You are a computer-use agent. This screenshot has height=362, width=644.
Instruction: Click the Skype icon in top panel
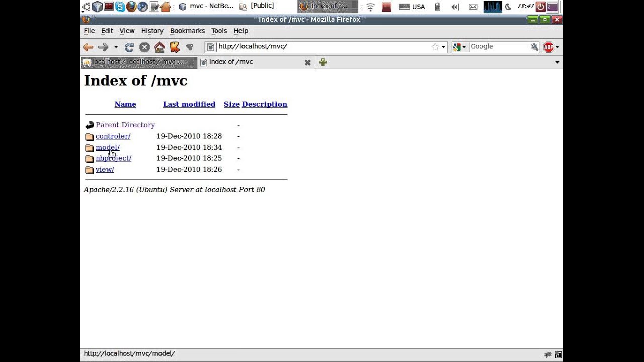coord(120,7)
